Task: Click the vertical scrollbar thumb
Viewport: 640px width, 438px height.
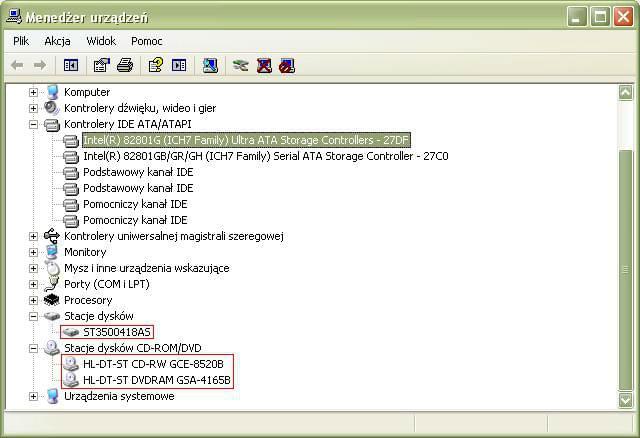Action: tap(625, 270)
